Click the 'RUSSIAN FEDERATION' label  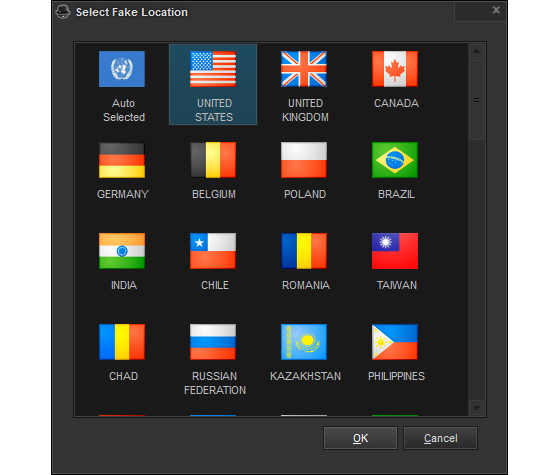click(x=215, y=383)
